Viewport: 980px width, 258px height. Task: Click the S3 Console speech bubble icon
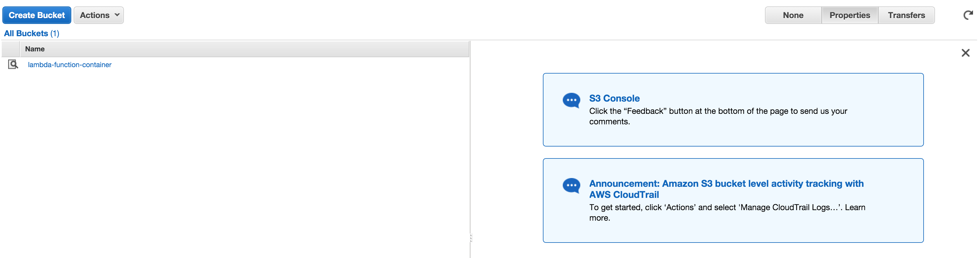coord(571,101)
